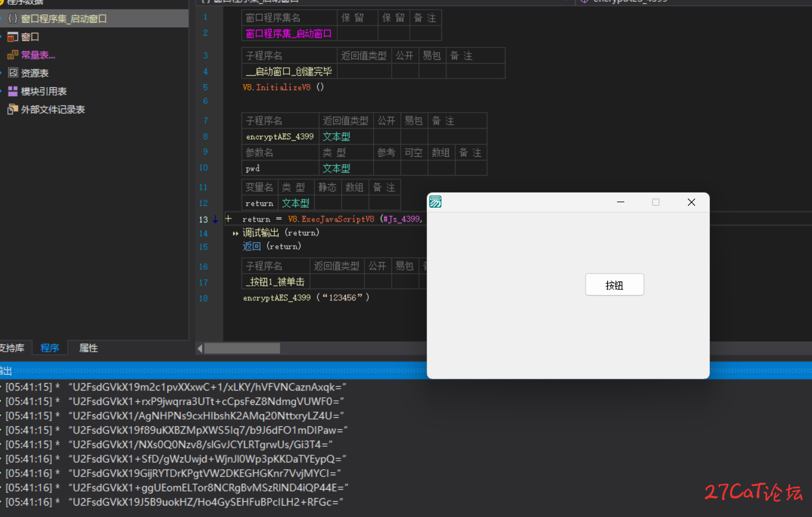Click the 外部文件记录表 icon in the tree
Image resolution: width=812 pixels, height=517 pixels.
(13, 110)
